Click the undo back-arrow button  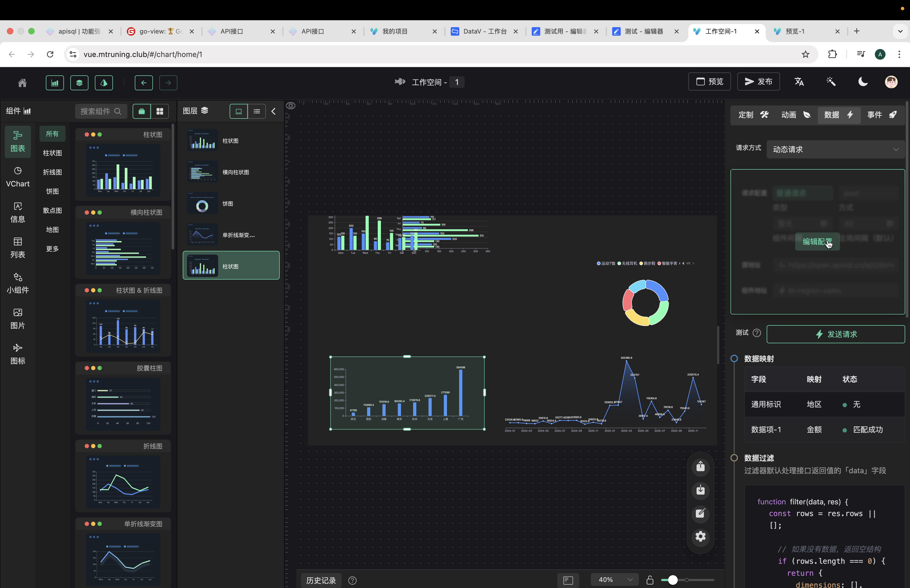[144, 83]
